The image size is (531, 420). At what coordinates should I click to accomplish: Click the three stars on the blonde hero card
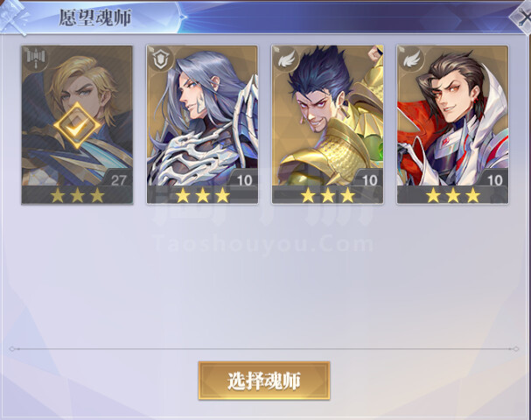[78, 195]
